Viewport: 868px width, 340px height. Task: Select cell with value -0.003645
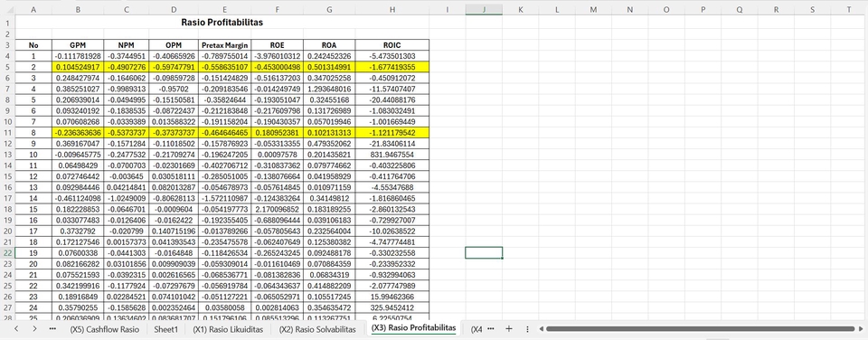(x=127, y=176)
